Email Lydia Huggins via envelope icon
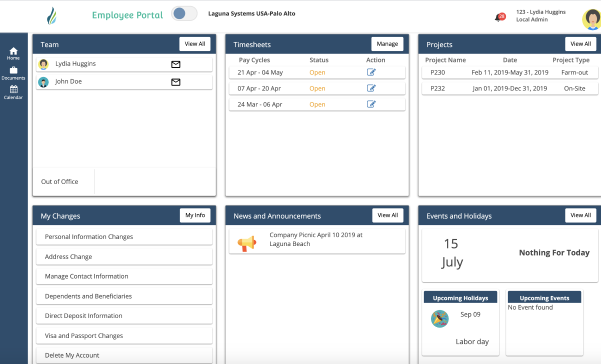The width and height of the screenshot is (601, 364). 176,64
